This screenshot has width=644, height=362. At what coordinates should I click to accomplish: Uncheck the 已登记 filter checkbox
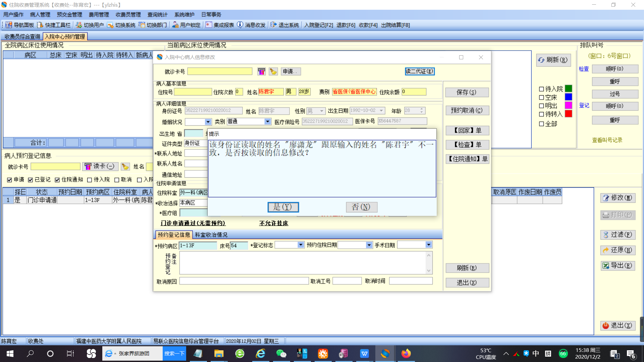coord(31,180)
